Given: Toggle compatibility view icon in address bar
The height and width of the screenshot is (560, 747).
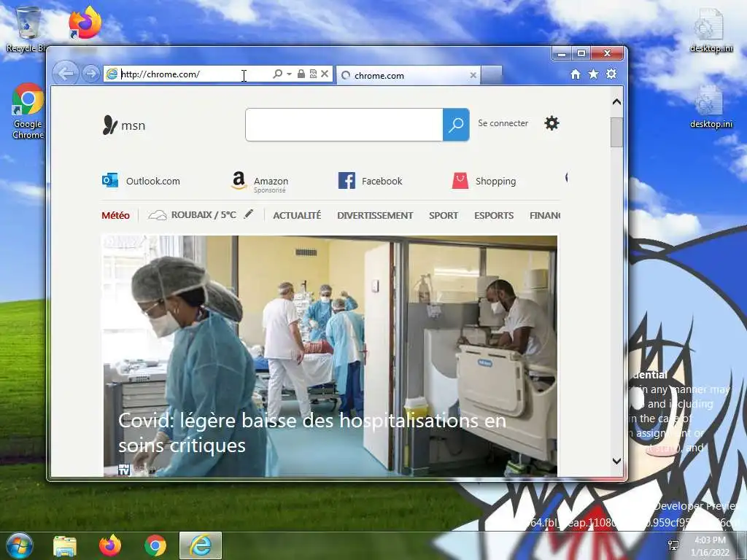Looking at the screenshot, I should [313, 74].
